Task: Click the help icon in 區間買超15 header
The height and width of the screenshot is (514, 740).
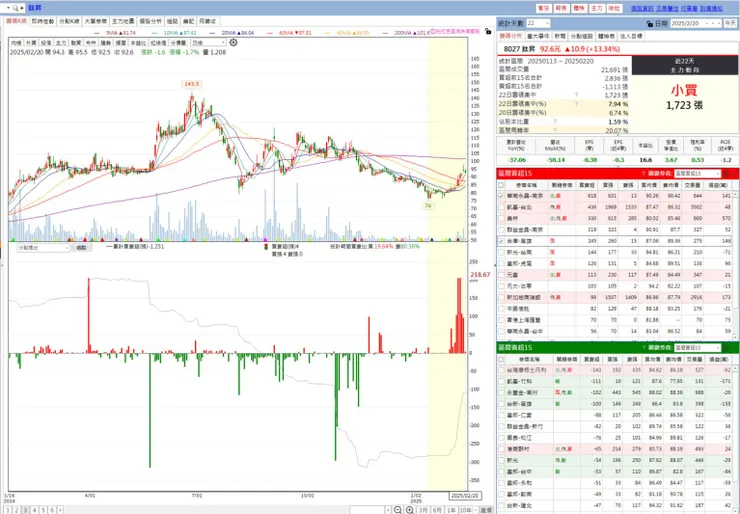Action: (643, 174)
